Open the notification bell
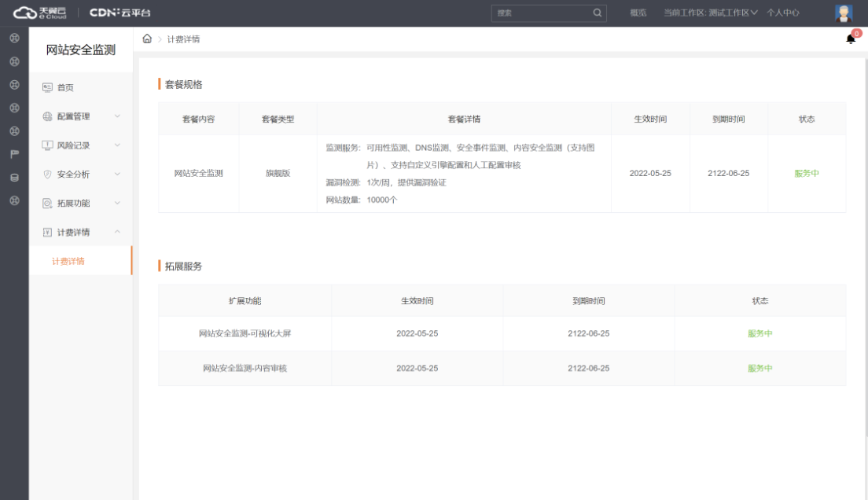 [851, 39]
